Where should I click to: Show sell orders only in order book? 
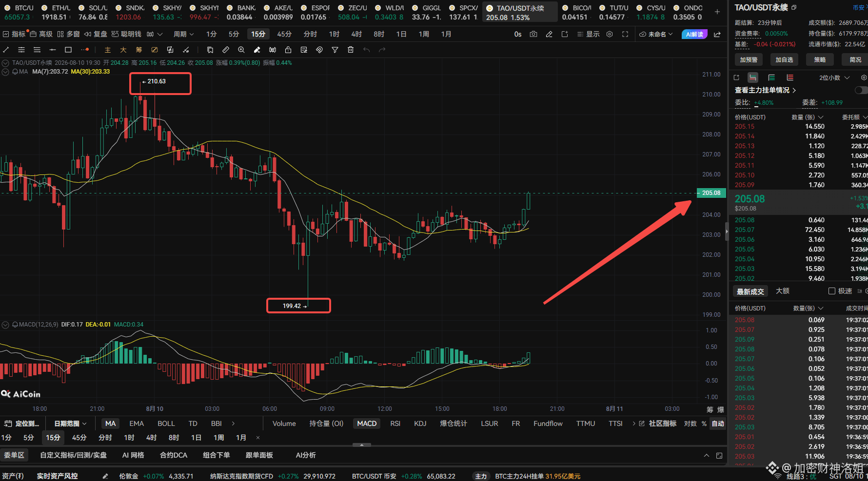click(790, 77)
